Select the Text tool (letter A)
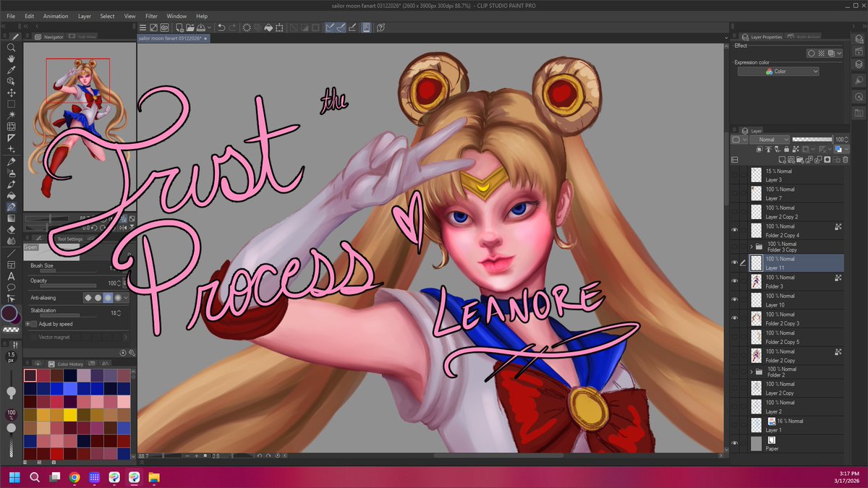Viewport: 868px width, 488px height. click(x=11, y=275)
